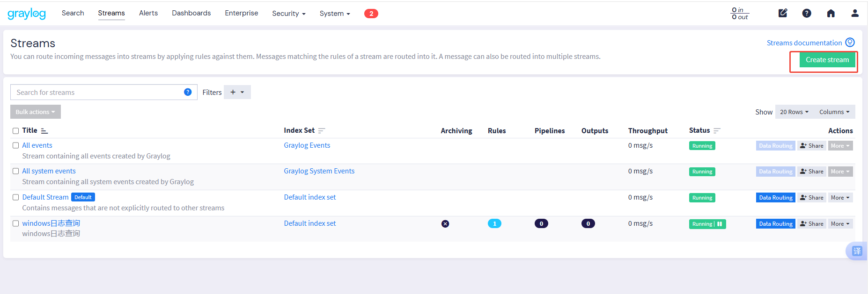Screen dimensions: 868x294
Task: Open More menu for All system events
Action: 840,172
